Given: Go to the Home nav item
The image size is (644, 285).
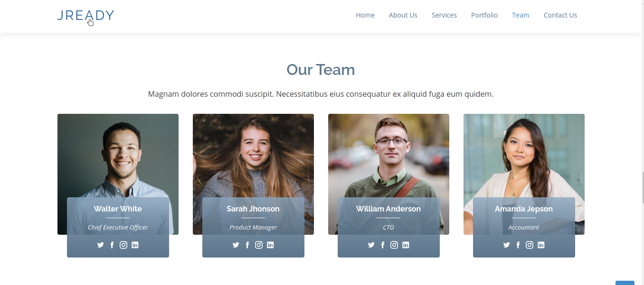Looking at the screenshot, I should pos(365,15).
